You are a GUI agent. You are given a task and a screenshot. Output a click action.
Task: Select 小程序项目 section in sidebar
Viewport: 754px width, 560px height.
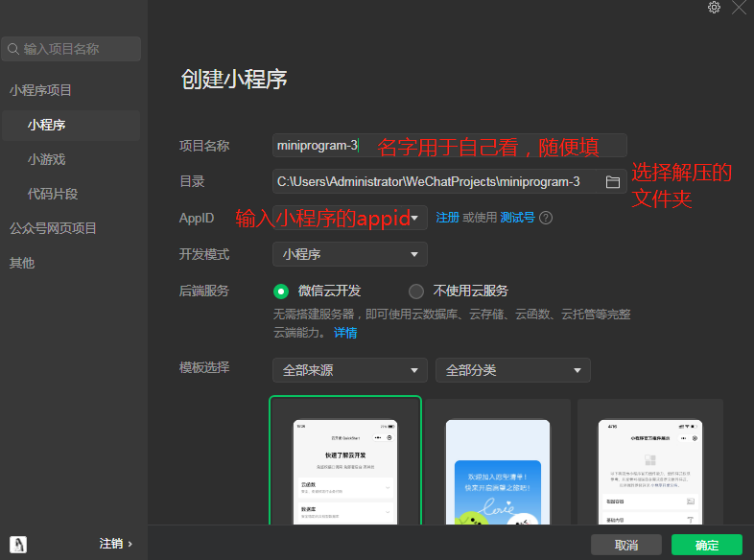40,90
